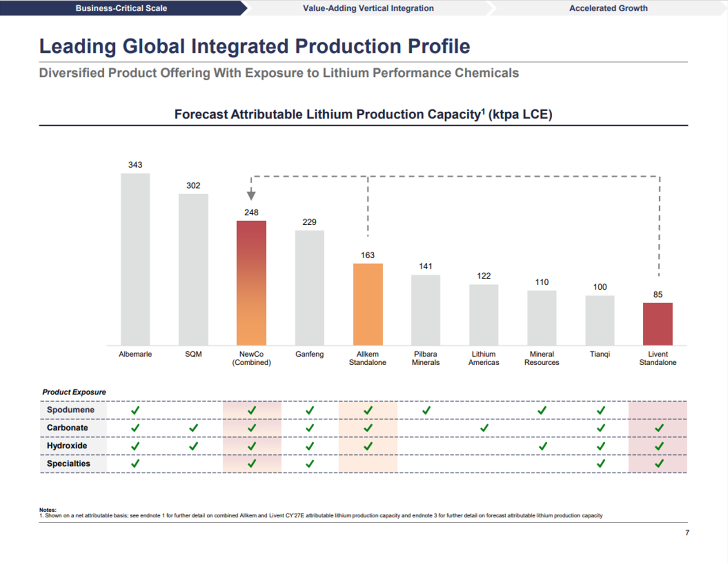Click the 343 value above Albemarle
The height and width of the screenshot is (563, 728).
click(135, 165)
